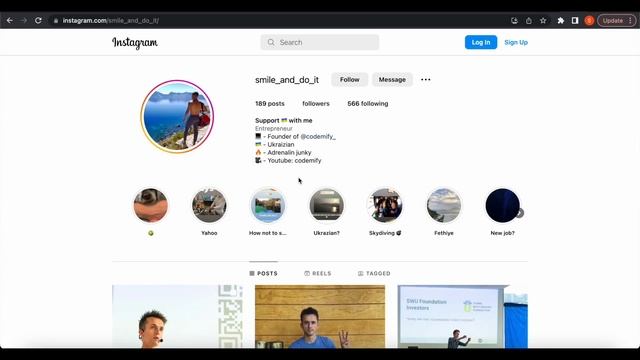The image size is (640, 360).
Task: Click the 189 posts count
Action: click(x=270, y=104)
